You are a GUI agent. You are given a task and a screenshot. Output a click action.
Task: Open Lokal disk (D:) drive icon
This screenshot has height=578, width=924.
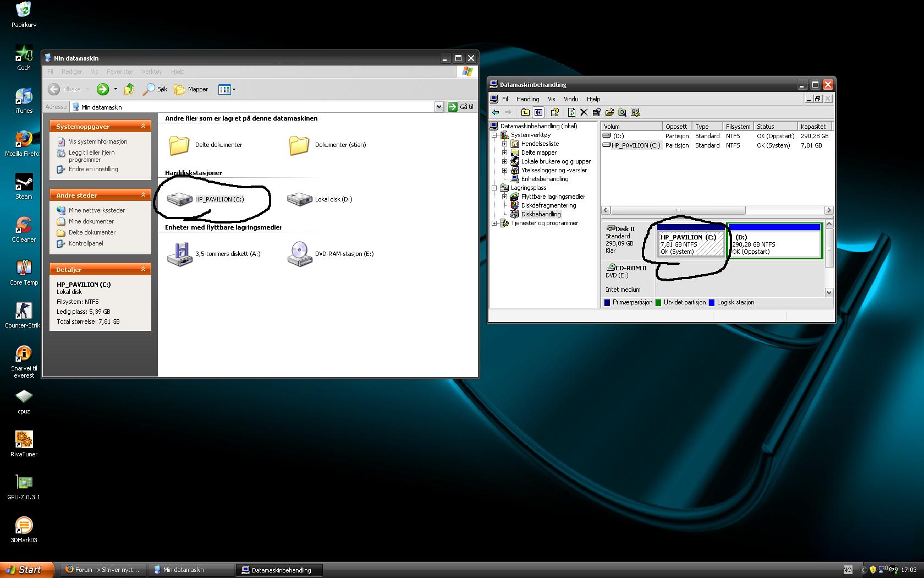[x=299, y=199]
